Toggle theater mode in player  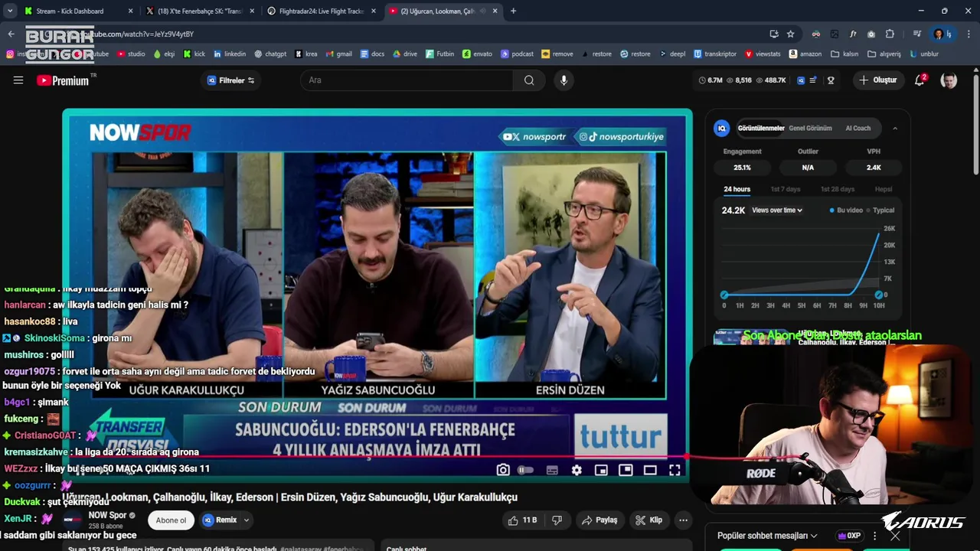point(650,470)
